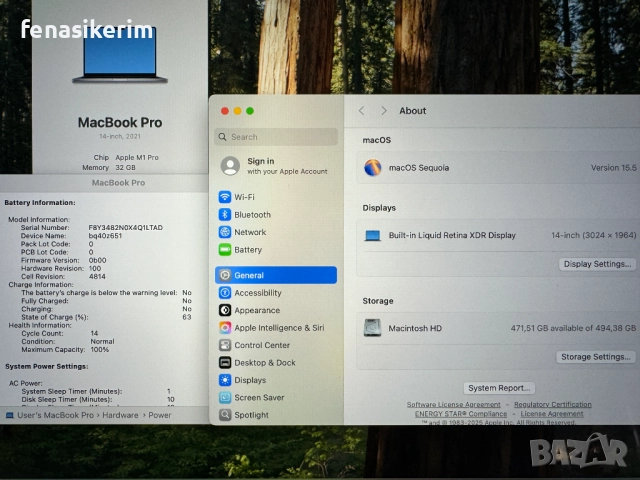The image size is (640, 480).
Task: Click the macOS Sequoia logo icon
Action: tap(373, 167)
